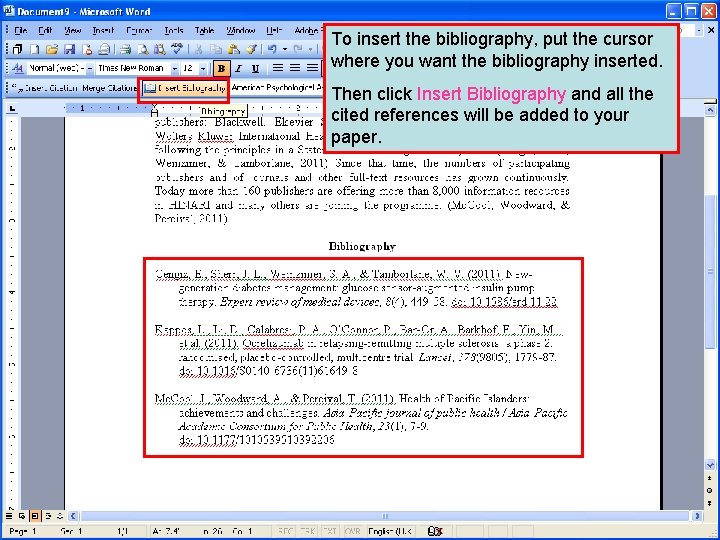Click Merge Citations button
This screenshot has height=540, width=720.
point(108,87)
